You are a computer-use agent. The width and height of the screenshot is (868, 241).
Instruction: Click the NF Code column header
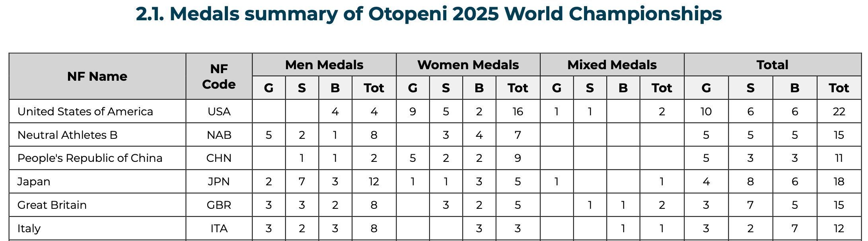pyautogui.click(x=219, y=76)
